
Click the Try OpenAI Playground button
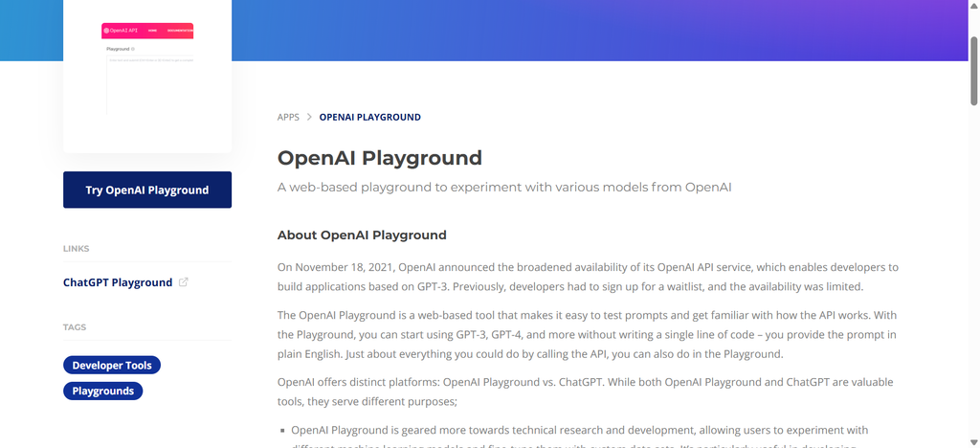[x=146, y=190]
